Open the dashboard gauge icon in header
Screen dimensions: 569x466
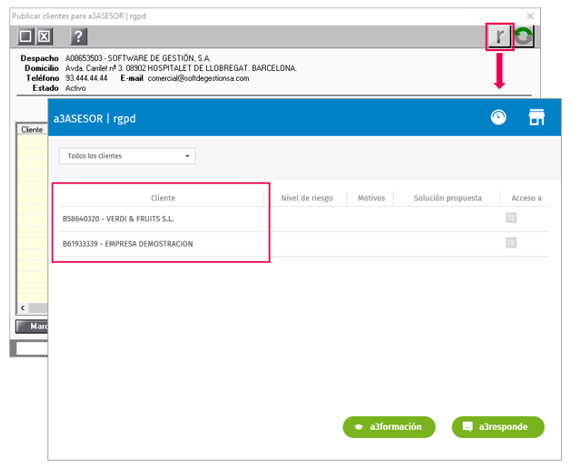[x=499, y=117]
